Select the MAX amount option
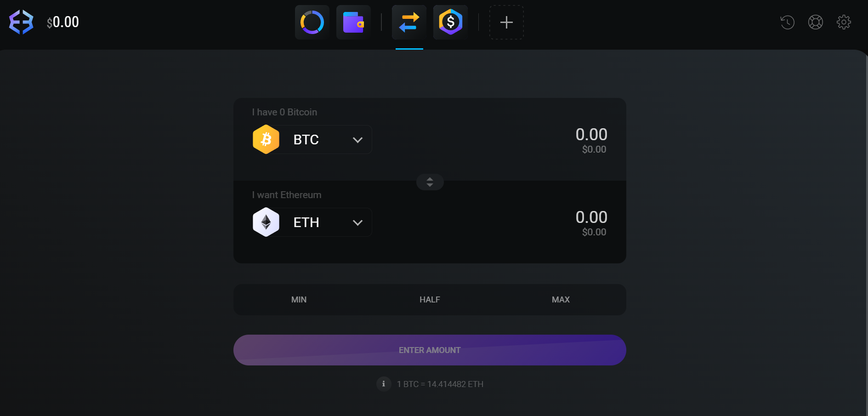This screenshot has height=416, width=868. [x=560, y=300]
